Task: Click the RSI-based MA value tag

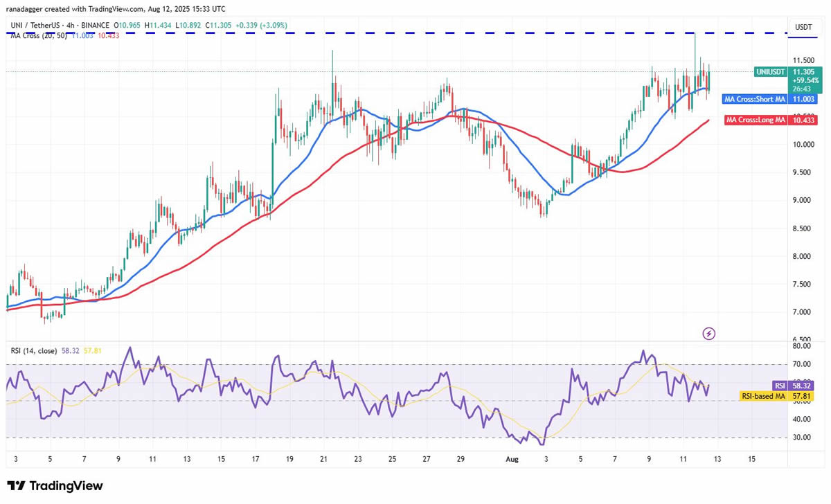Action: pyautogui.click(x=766, y=397)
